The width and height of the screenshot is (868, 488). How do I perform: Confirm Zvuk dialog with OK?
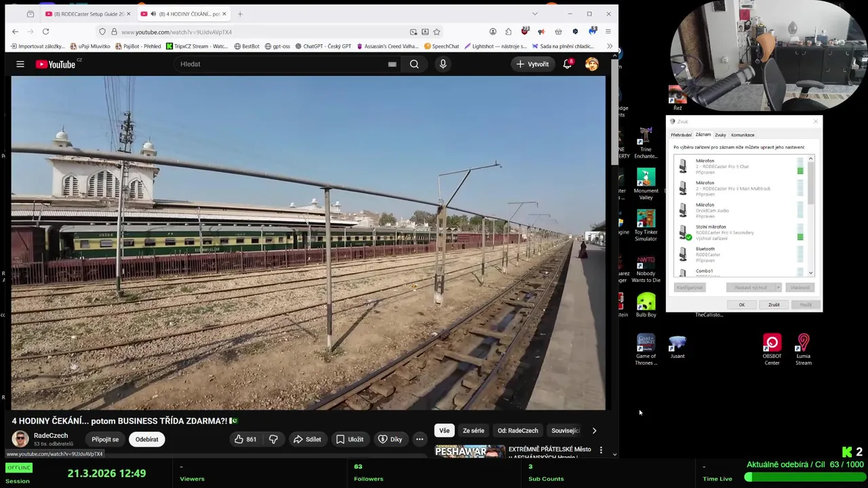click(x=742, y=305)
